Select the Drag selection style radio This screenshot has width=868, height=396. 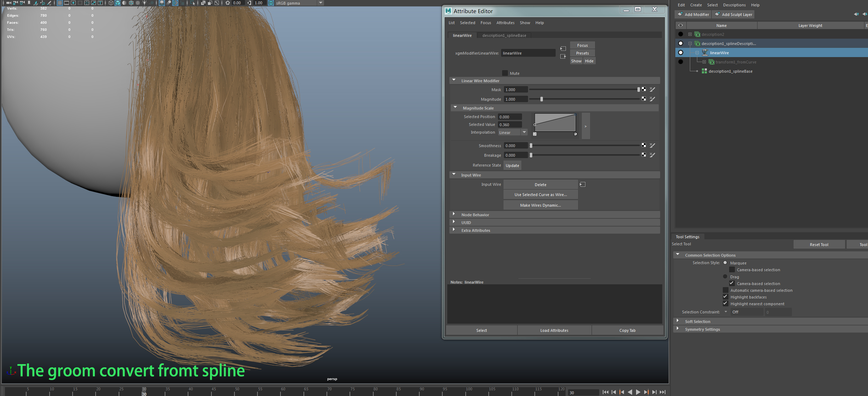(725, 277)
